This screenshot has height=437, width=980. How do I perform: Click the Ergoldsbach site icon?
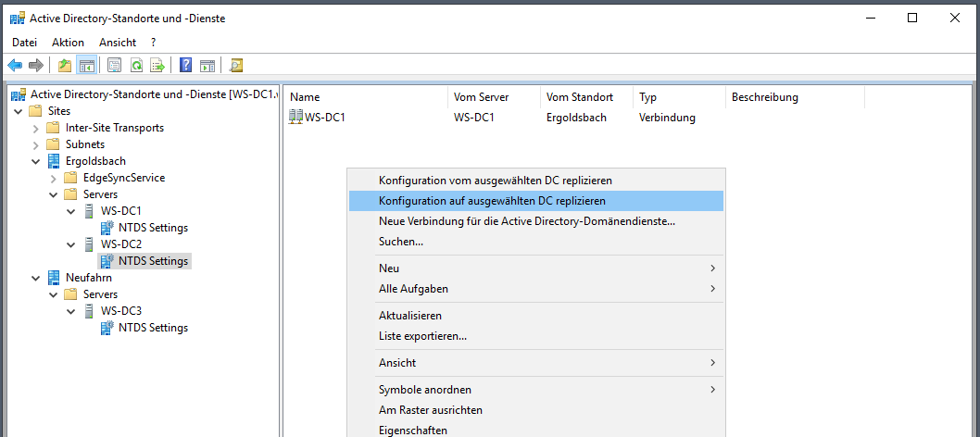tap(55, 161)
